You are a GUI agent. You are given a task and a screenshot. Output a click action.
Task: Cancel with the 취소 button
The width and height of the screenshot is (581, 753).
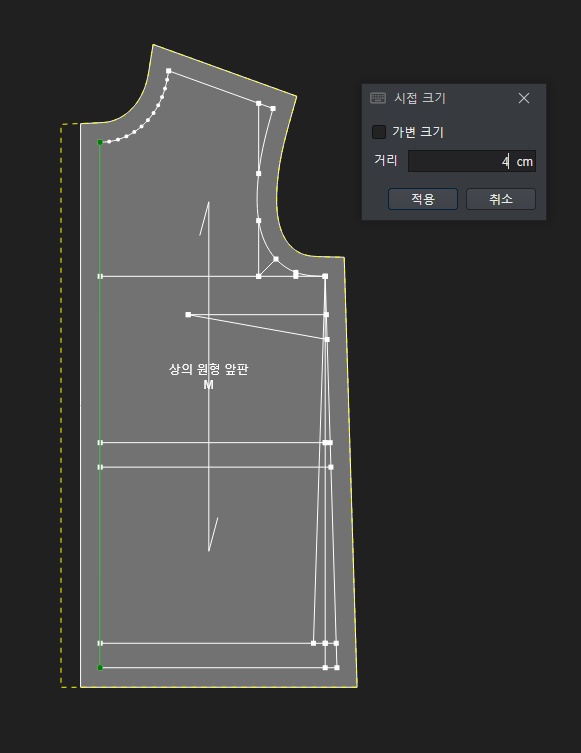501,199
